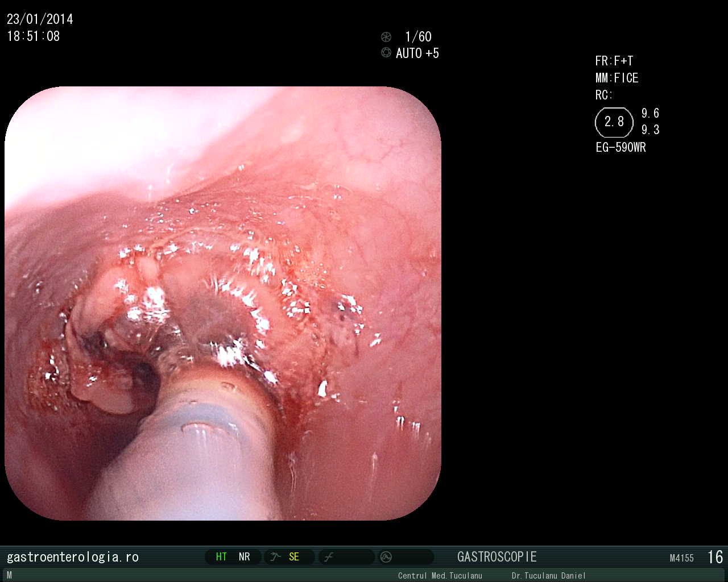Click the GASTROSCOPIE procedure title

(497, 557)
